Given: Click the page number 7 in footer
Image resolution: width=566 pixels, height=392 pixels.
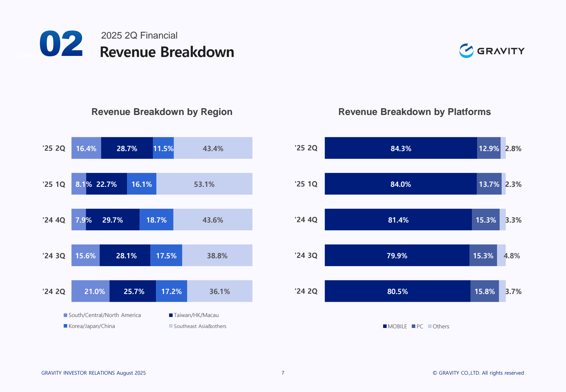Looking at the screenshot, I should point(283,373).
